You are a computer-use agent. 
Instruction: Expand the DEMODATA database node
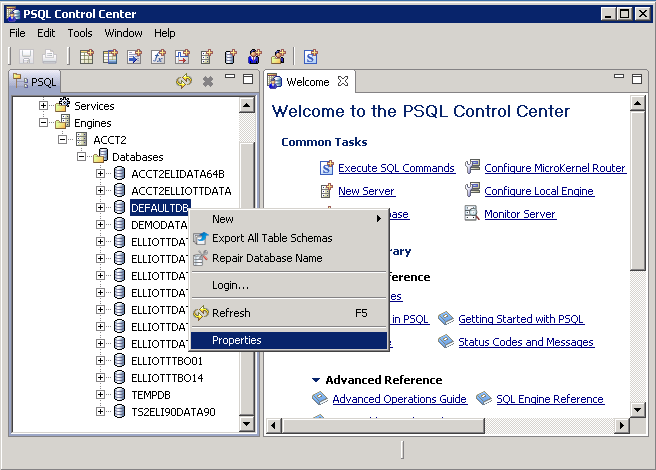(100, 225)
